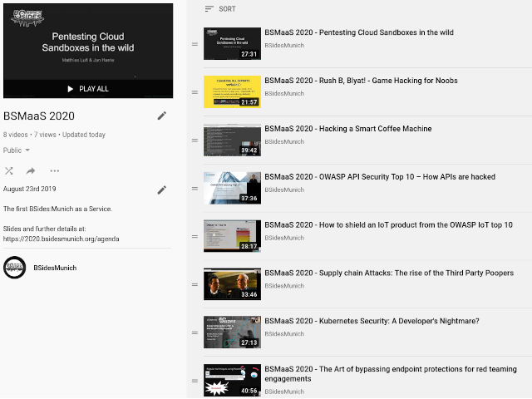
Task: Click 'The first BSides:Munich as a Service.' text
Action: tap(57, 209)
